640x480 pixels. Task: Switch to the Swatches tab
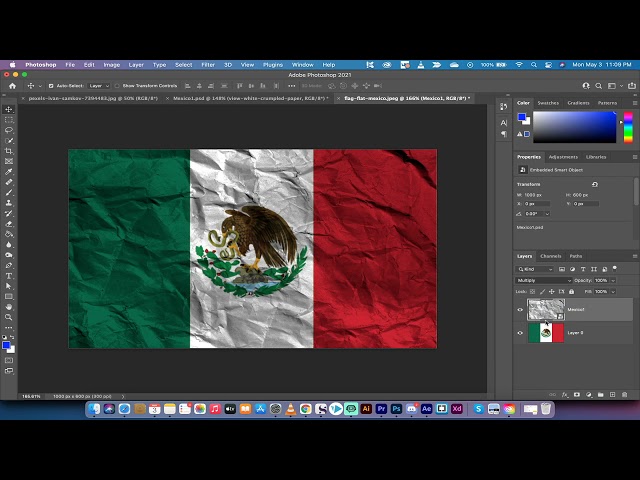point(548,103)
